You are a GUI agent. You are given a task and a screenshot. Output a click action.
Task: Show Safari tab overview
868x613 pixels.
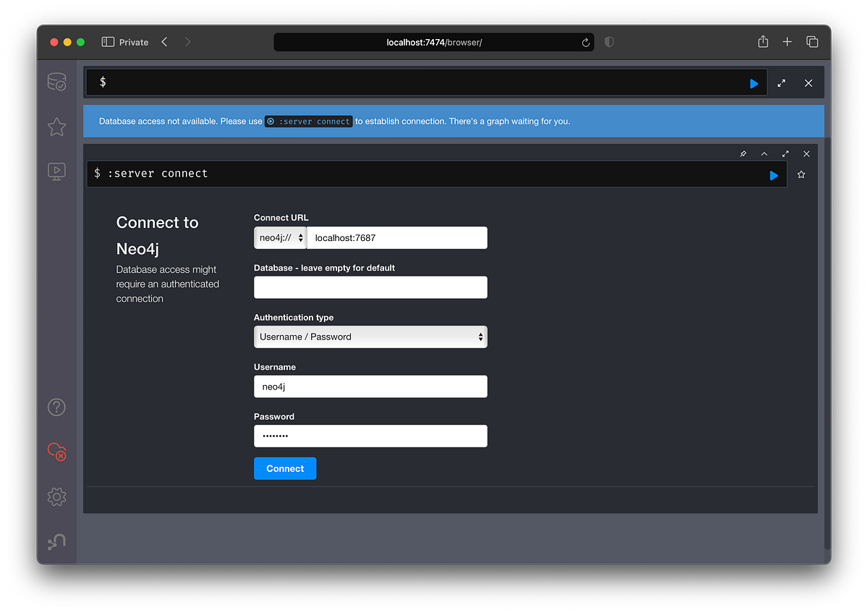click(x=812, y=42)
